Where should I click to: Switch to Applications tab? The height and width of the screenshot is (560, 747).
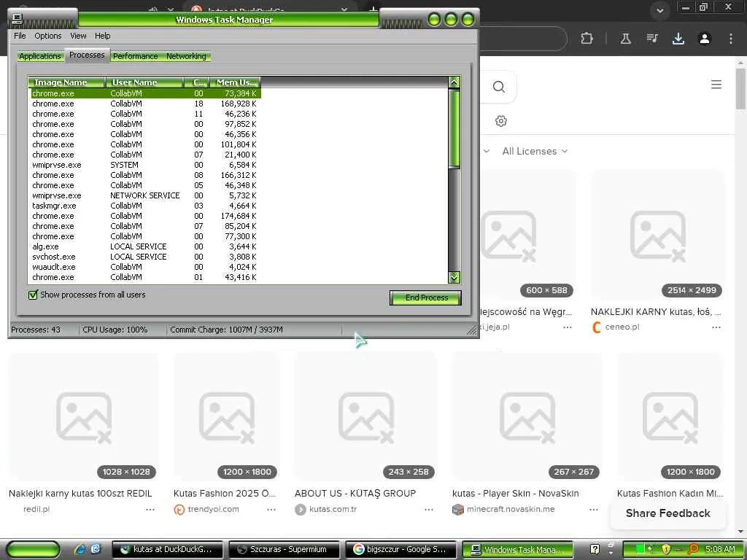40,56
